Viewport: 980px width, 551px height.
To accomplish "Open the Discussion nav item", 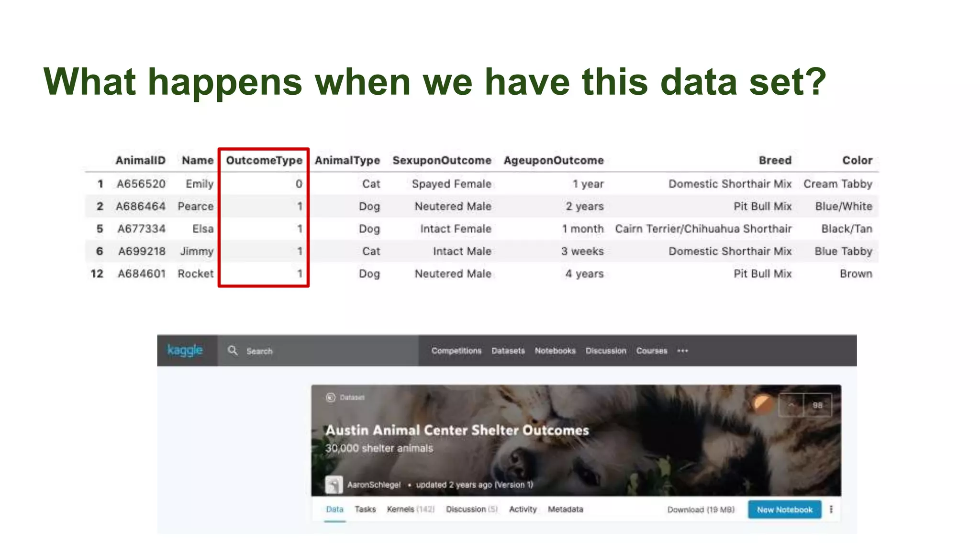I will pos(606,351).
